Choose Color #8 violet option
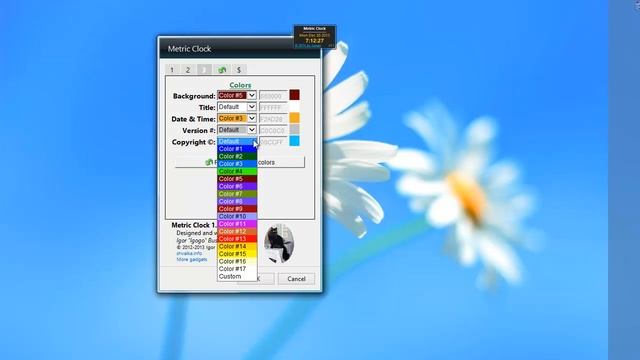The height and width of the screenshot is (360, 640). [237, 201]
